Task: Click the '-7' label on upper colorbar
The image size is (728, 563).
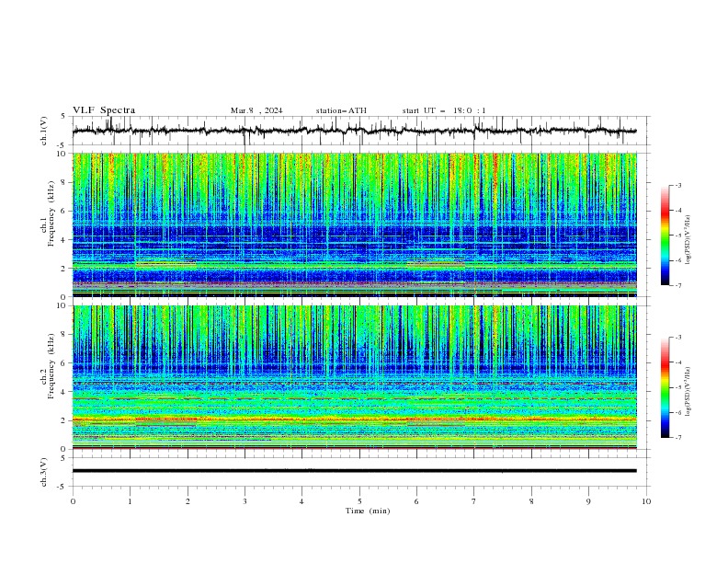Action: (678, 285)
